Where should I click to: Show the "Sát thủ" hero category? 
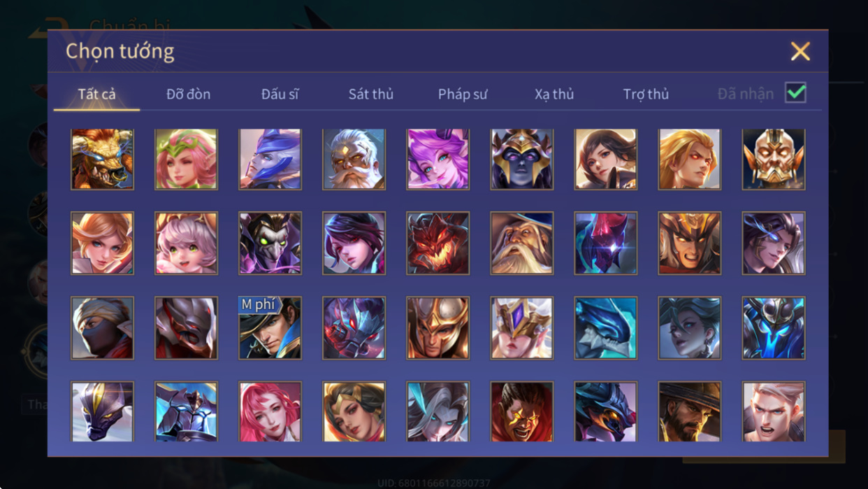point(371,94)
